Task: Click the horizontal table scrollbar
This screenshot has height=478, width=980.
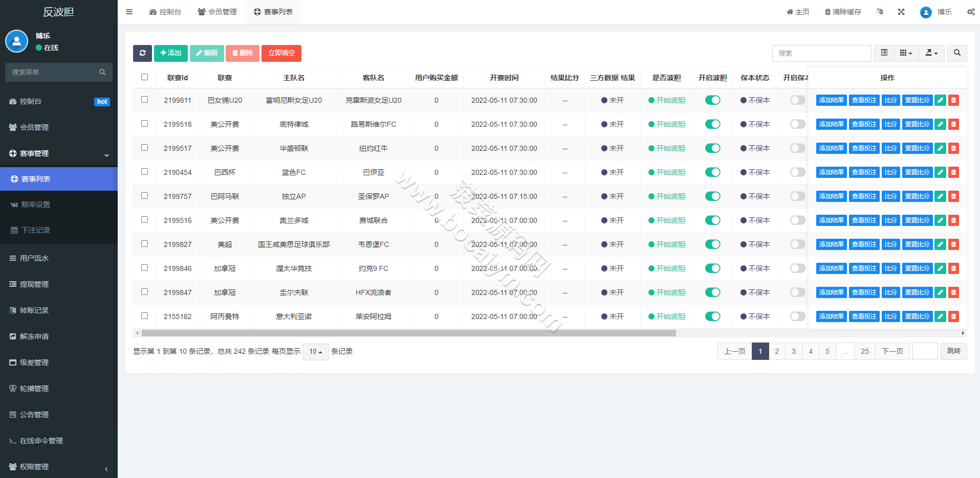Action: (408, 333)
